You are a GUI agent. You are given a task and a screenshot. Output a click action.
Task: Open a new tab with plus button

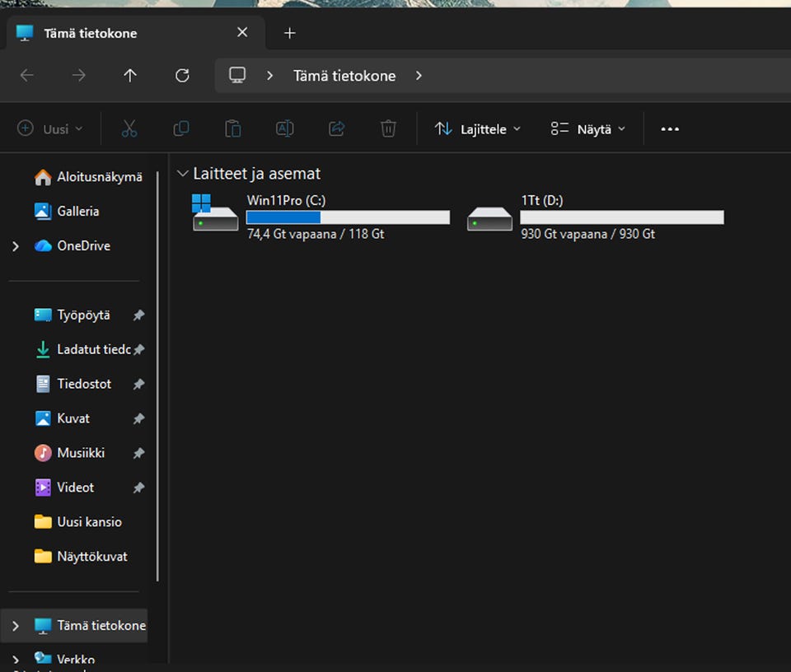(289, 33)
